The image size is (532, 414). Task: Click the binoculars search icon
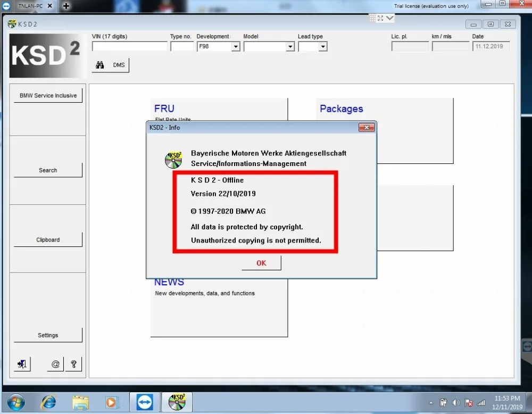pos(100,65)
